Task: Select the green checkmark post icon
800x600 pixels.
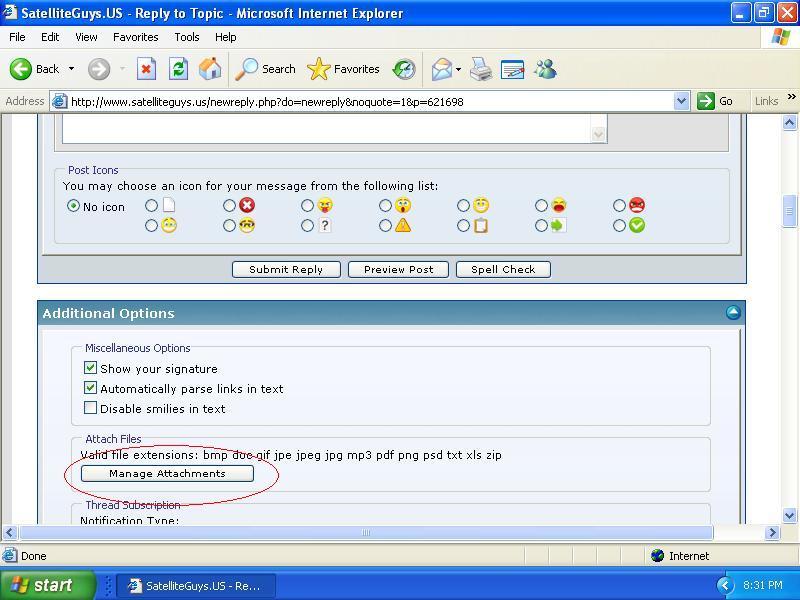Action: pos(619,226)
